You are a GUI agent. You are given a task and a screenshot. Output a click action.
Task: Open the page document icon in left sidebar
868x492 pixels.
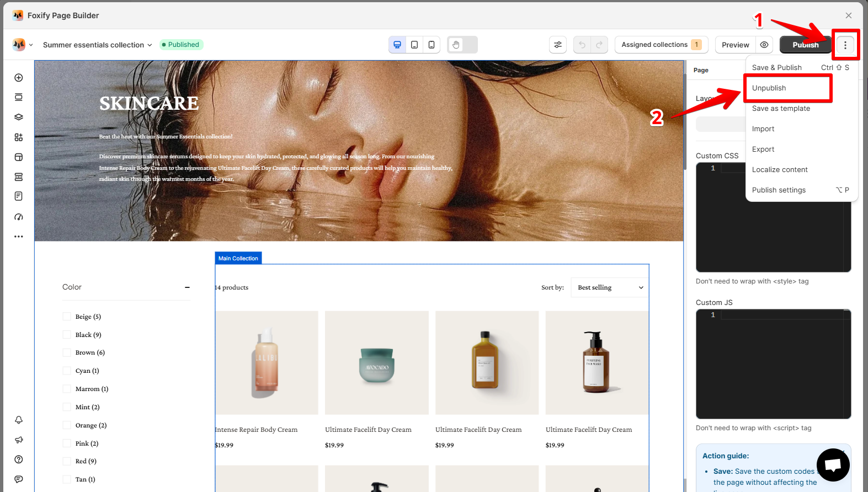pyautogui.click(x=19, y=196)
